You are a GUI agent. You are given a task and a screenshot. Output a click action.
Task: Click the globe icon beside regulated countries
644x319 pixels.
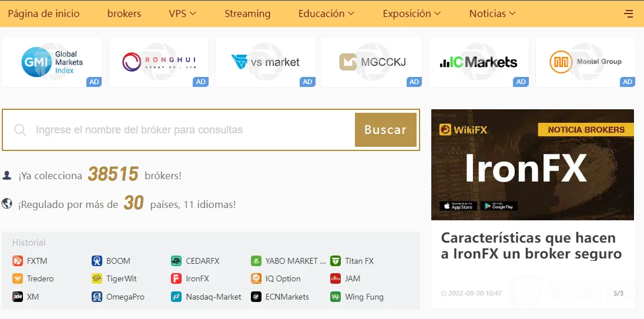[6, 203]
